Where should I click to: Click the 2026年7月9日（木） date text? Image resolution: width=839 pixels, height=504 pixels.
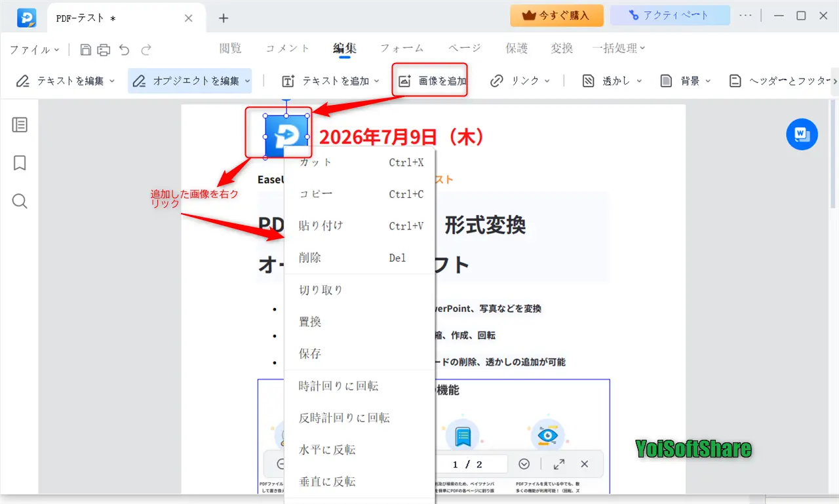pos(402,136)
